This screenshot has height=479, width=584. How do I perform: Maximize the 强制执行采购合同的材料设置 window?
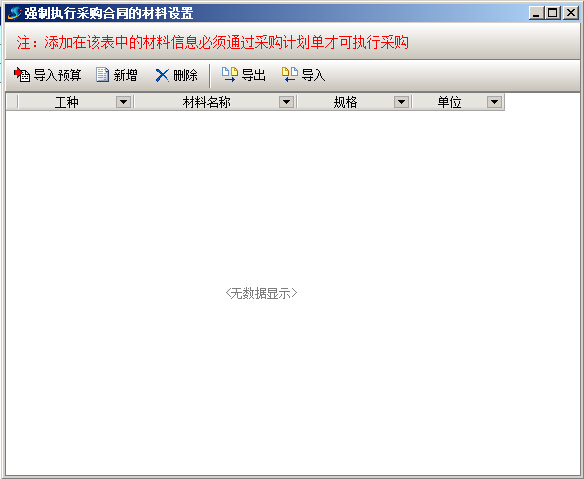pyautogui.click(x=553, y=13)
